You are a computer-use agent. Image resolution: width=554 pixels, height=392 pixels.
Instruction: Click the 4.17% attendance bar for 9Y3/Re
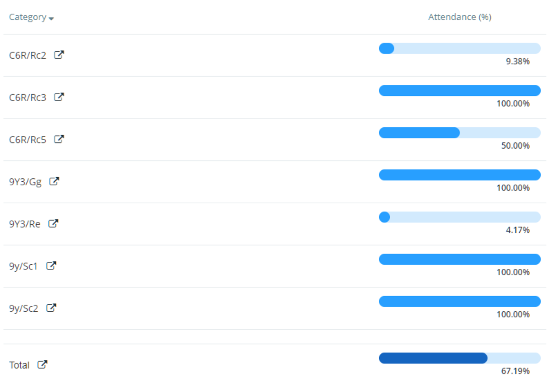tap(459, 217)
